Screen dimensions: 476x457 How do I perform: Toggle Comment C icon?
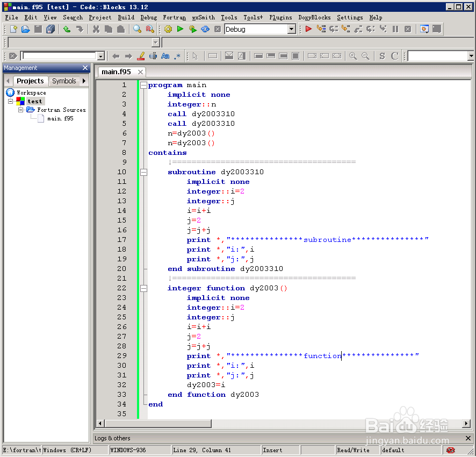point(394,56)
